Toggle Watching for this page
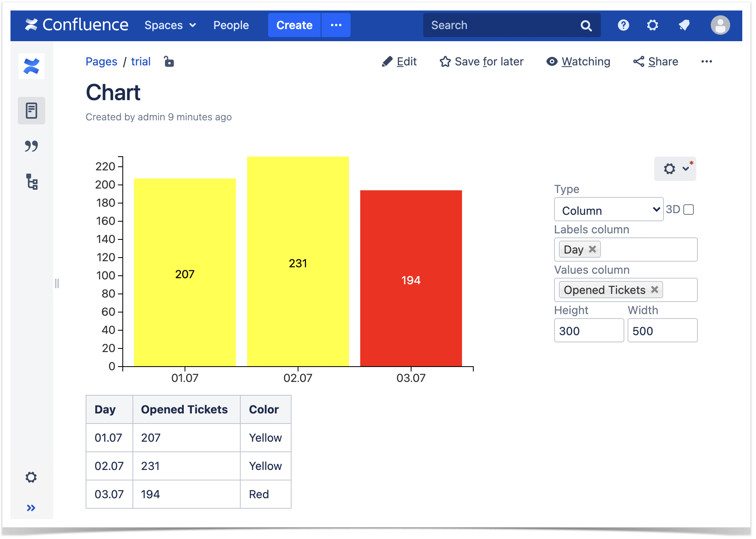 (x=578, y=61)
